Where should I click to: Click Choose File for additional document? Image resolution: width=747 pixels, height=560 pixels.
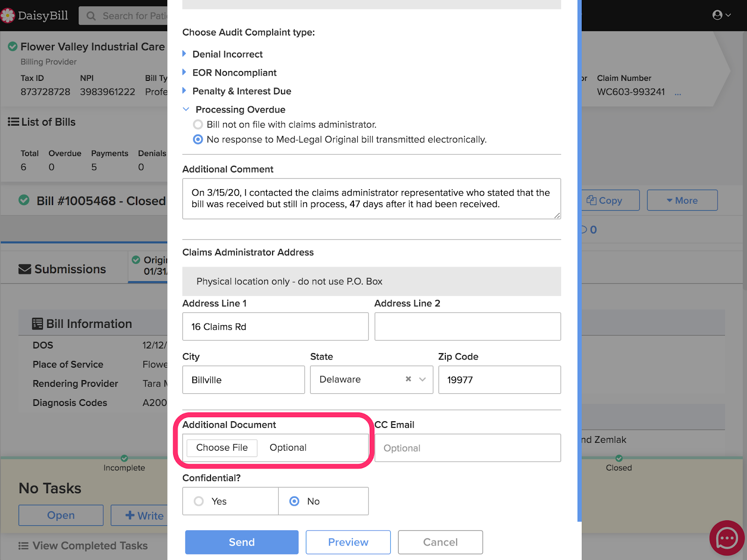pyautogui.click(x=222, y=448)
